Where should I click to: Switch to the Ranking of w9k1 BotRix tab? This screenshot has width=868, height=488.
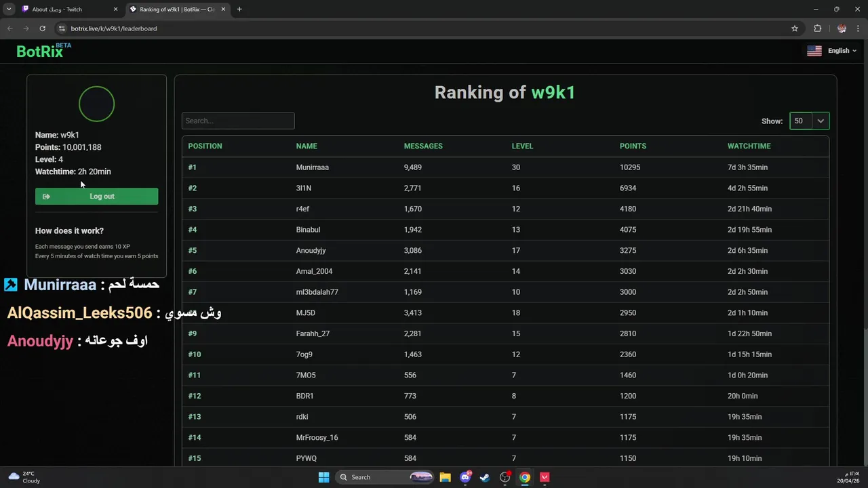click(178, 9)
